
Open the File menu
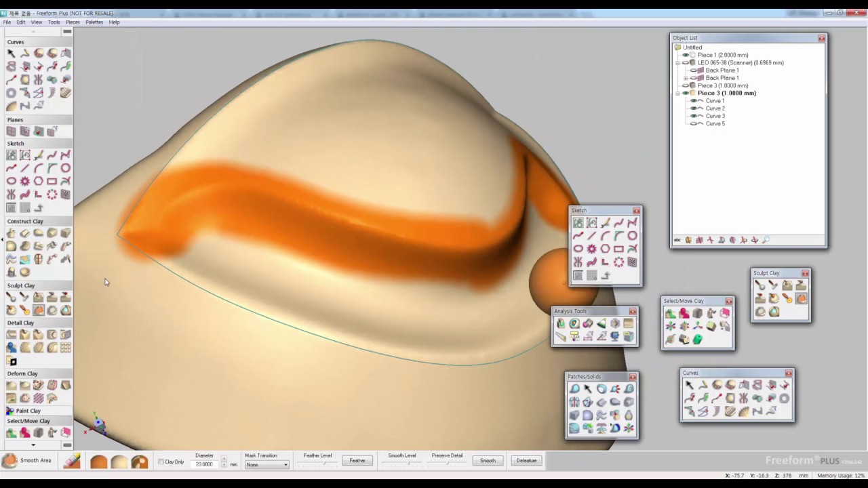7,22
